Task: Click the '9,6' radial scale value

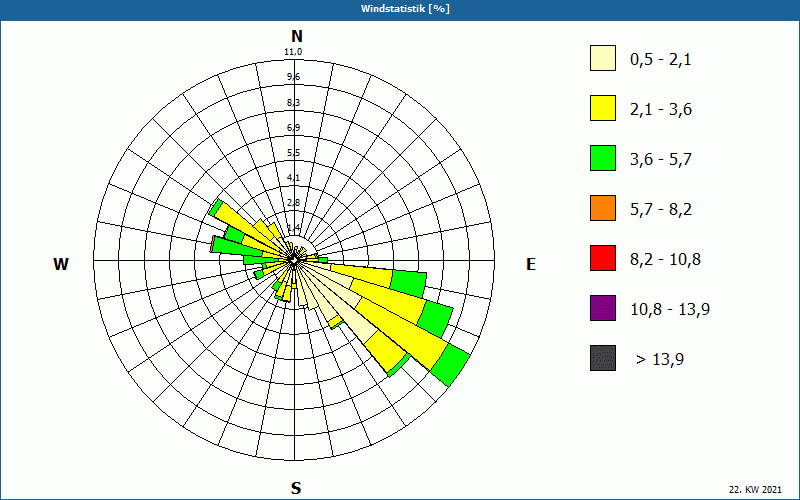Action: pos(293,77)
